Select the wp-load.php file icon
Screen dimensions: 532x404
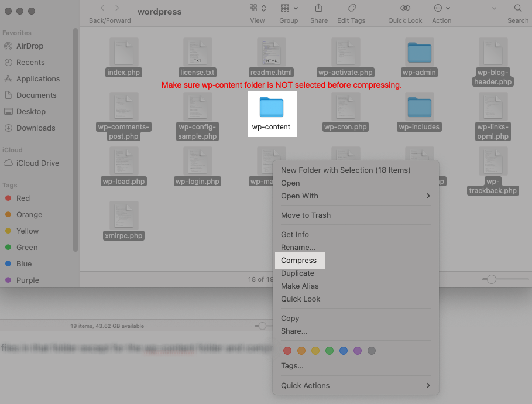pos(123,161)
